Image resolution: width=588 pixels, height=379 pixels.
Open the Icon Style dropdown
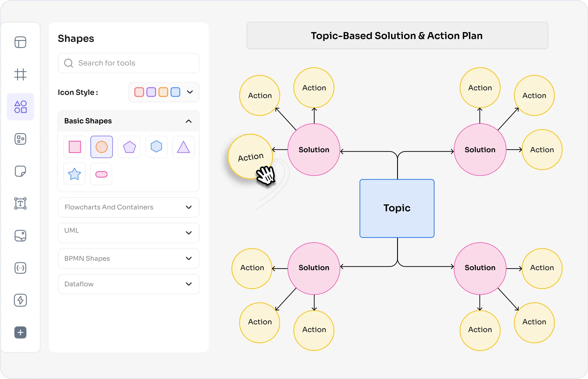[164, 92]
